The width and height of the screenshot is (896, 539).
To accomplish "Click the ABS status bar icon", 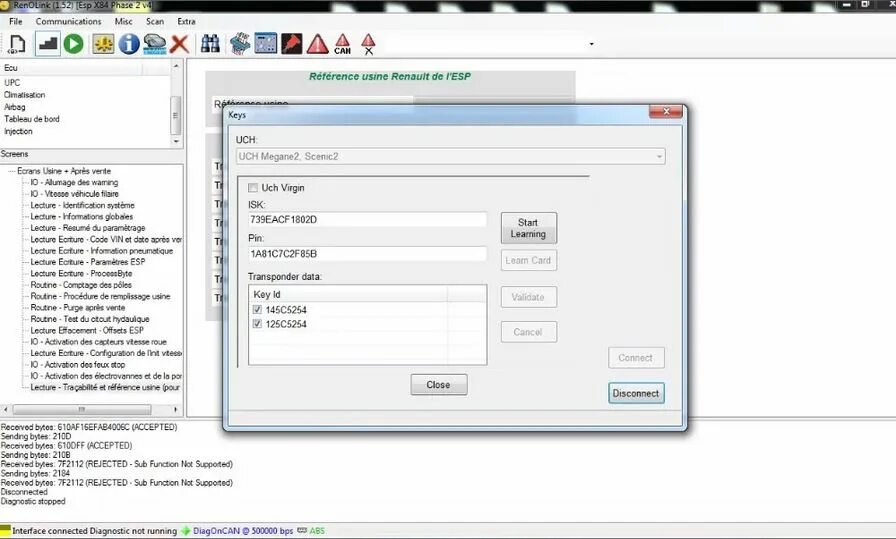I will 302,530.
